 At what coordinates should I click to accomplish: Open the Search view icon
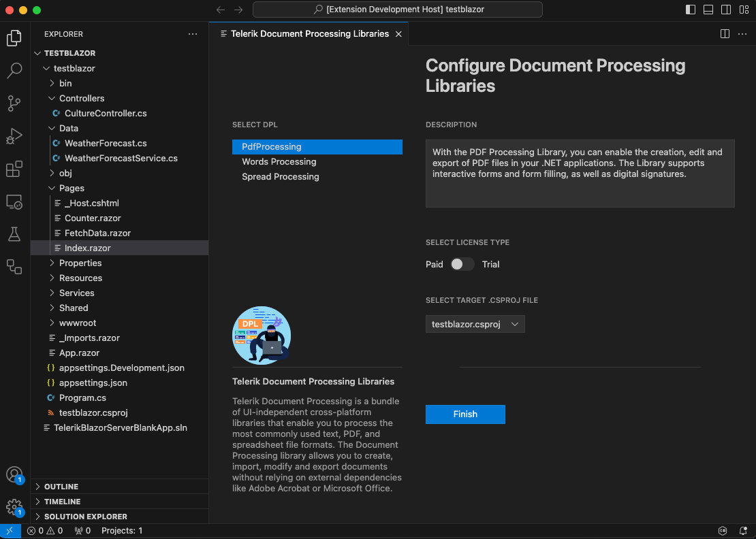pos(14,70)
